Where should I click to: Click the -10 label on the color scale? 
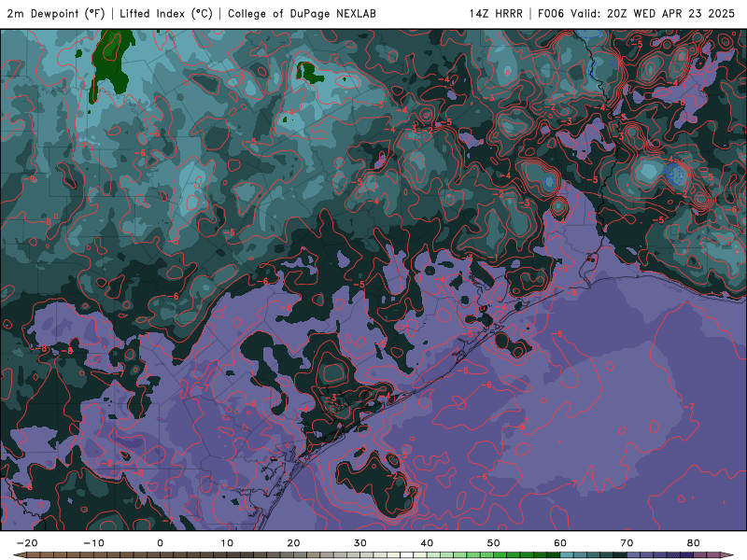[93, 543]
